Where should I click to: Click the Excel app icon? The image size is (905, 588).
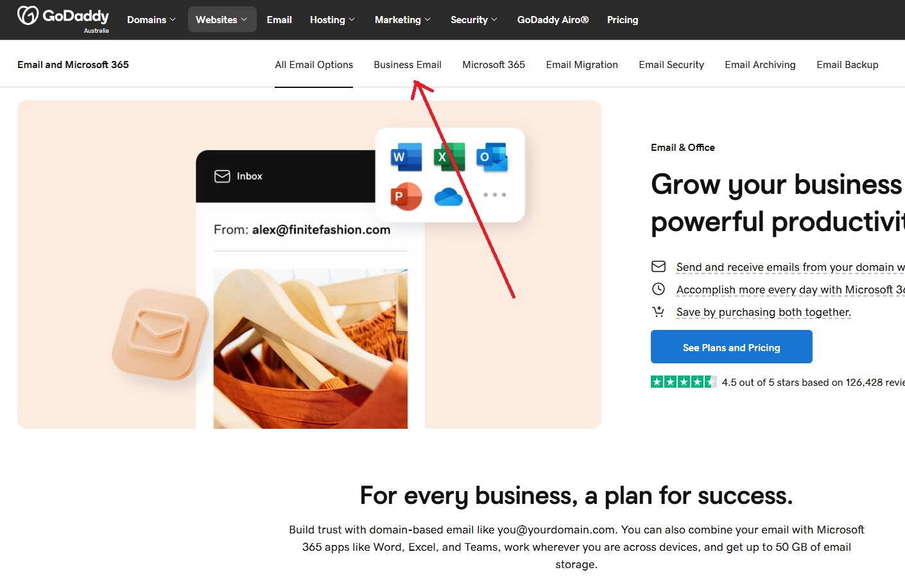[449, 157]
